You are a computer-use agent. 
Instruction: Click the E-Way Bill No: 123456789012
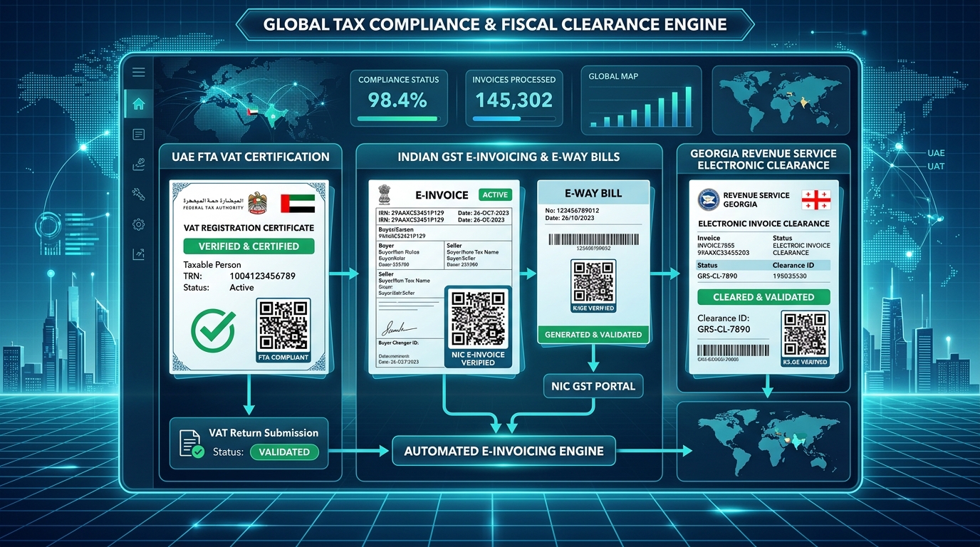(x=573, y=211)
